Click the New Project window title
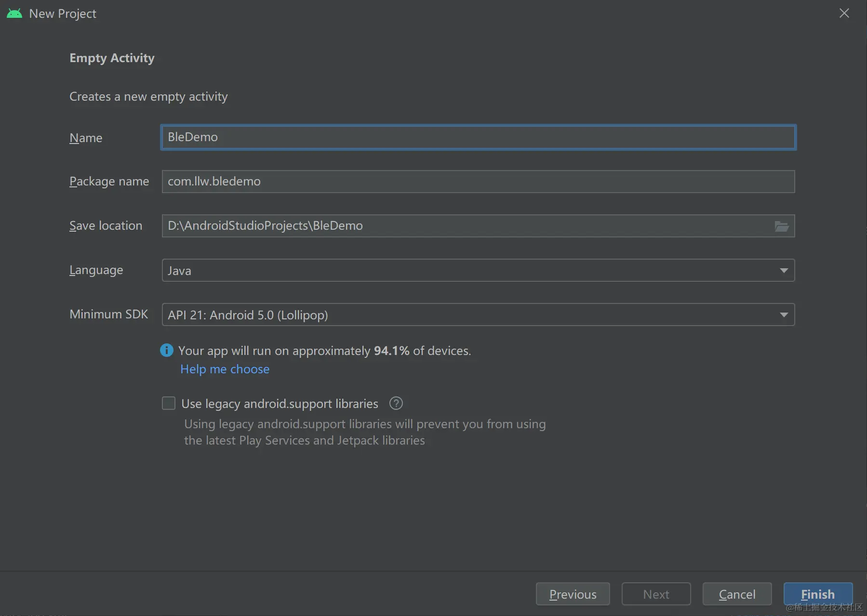 (x=63, y=13)
